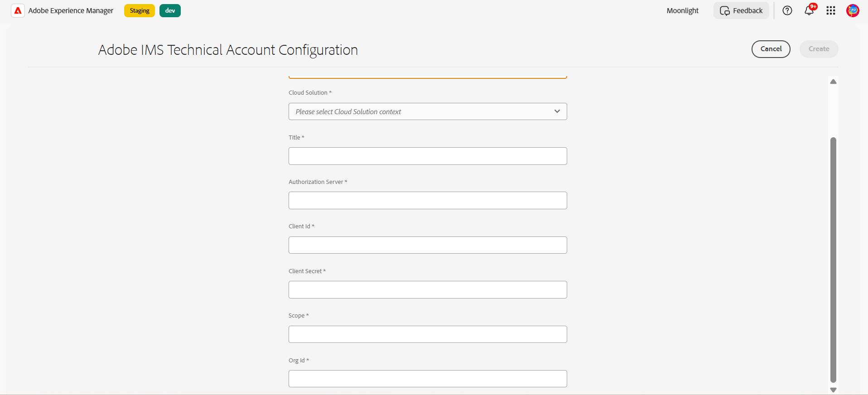Click into the Authorization Server field
This screenshot has width=868, height=395.
point(427,201)
